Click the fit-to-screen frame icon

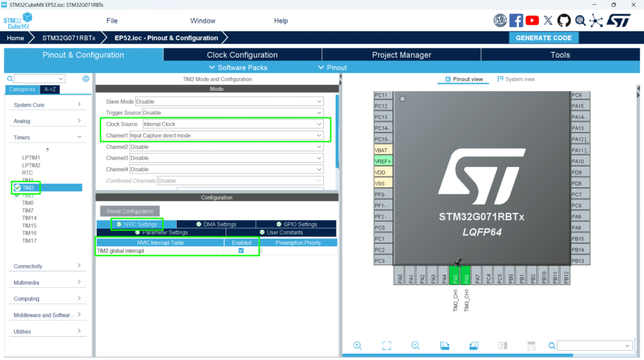[386, 346]
